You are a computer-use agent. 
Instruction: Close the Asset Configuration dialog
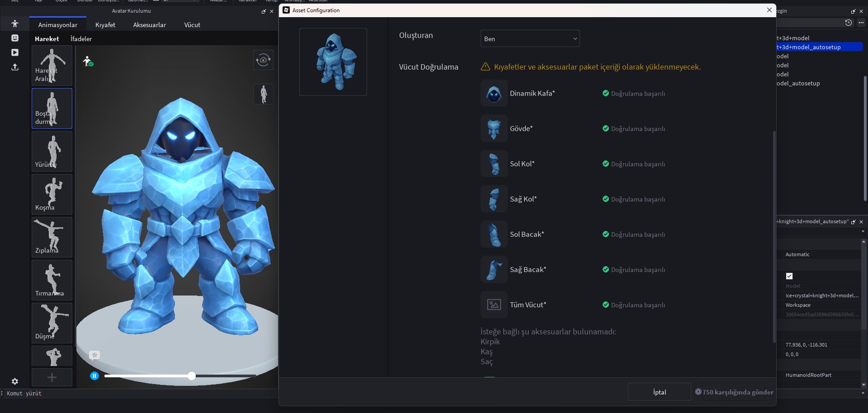(769, 10)
